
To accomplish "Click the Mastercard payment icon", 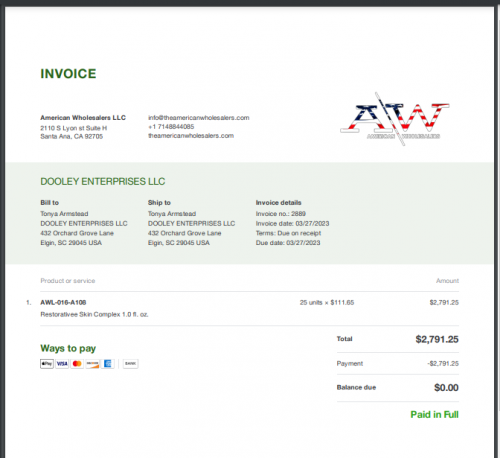I will (x=77, y=364).
